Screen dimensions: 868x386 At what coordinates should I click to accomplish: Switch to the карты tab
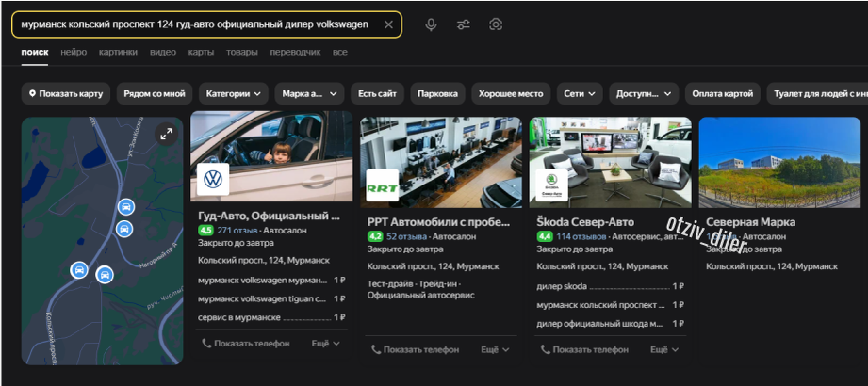point(201,52)
